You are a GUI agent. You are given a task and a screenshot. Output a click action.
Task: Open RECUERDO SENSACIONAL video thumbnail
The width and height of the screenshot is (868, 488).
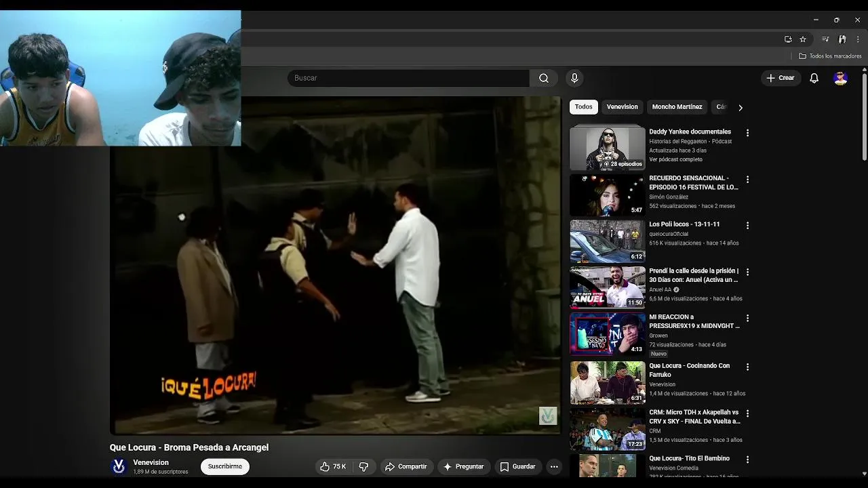(x=608, y=195)
